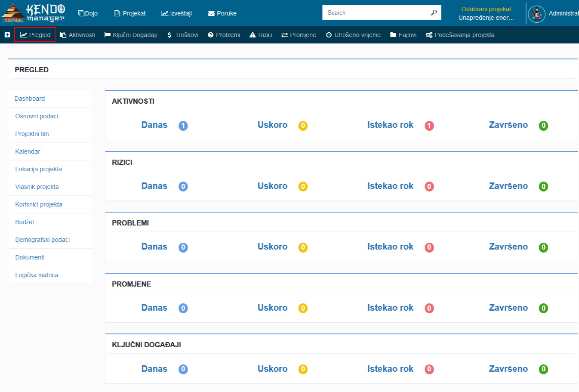The image size is (579, 392).
Task: Click Danas under Problemi
Action: coord(154,247)
